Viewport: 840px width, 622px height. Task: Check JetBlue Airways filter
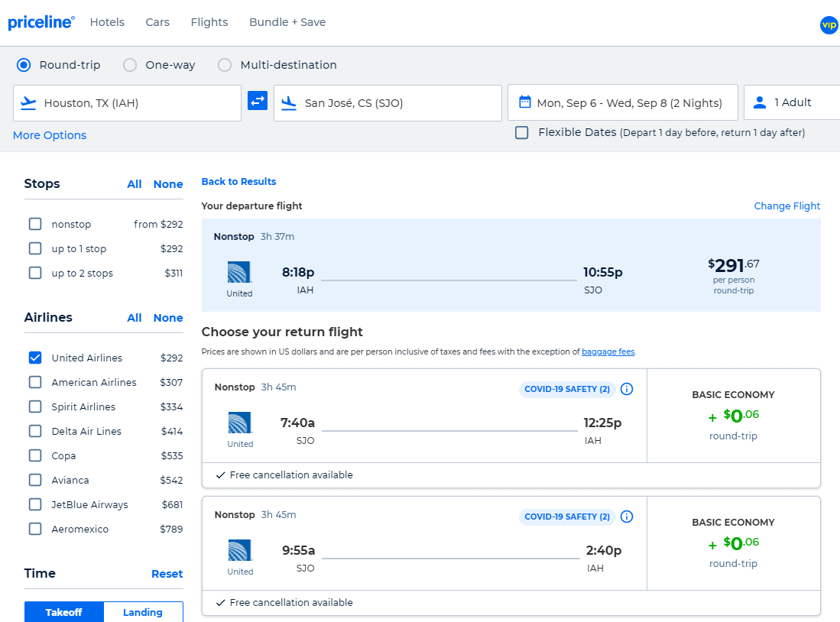click(35, 504)
